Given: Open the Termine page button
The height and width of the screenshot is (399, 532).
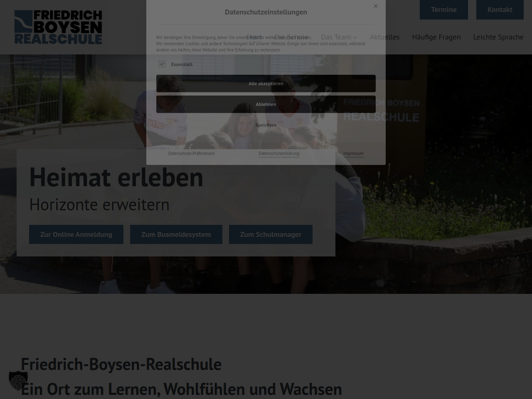Looking at the screenshot, I should coord(443,10).
